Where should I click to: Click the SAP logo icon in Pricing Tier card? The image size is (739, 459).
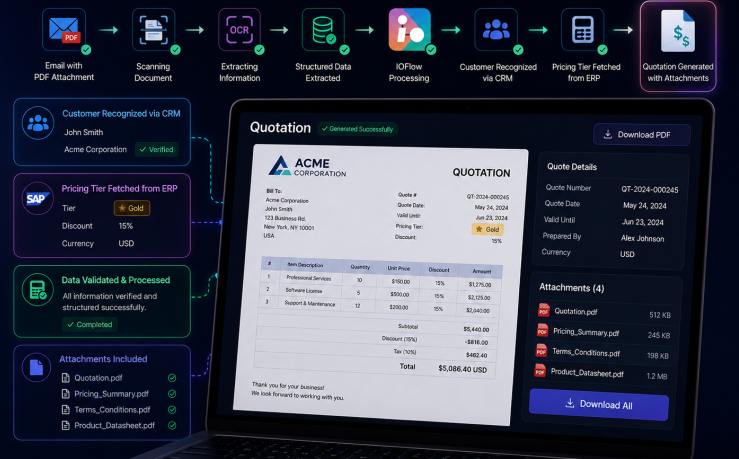click(38, 198)
